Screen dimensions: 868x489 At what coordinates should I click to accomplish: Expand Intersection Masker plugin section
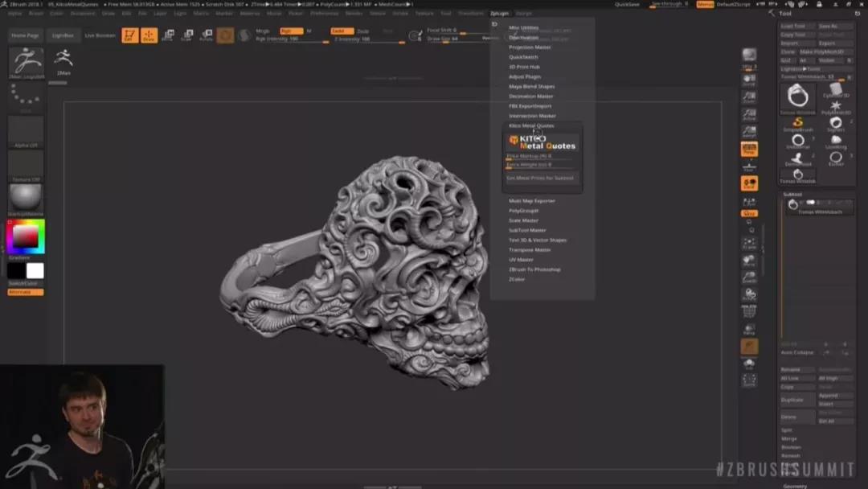(x=532, y=116)
